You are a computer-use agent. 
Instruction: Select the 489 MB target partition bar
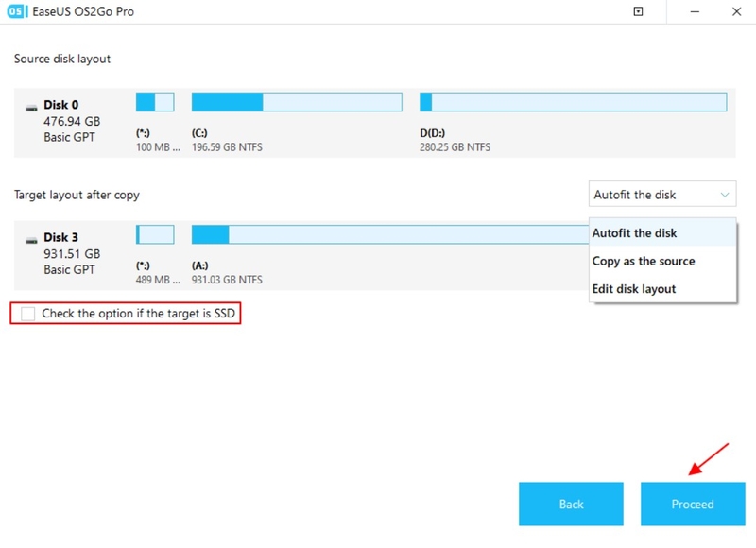click(x=155, y=234)
